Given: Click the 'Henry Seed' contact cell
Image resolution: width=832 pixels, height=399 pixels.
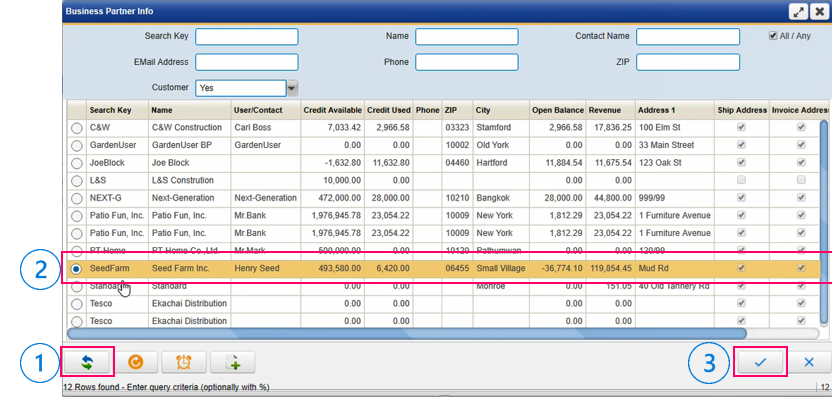Looking at the screenshot, I should tap(266, 269).
